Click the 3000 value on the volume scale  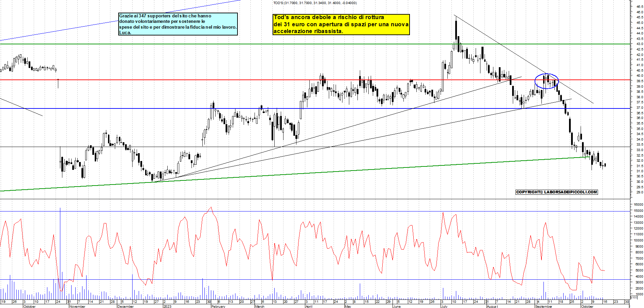click(639, 282)
